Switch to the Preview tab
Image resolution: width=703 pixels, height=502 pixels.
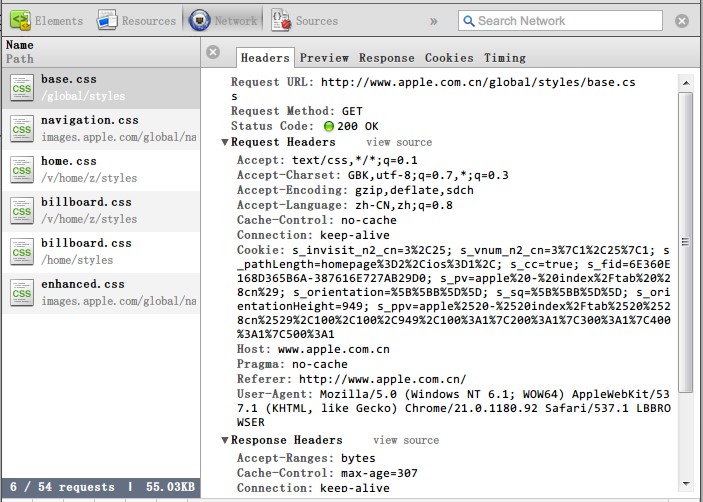tap(324, 58)
